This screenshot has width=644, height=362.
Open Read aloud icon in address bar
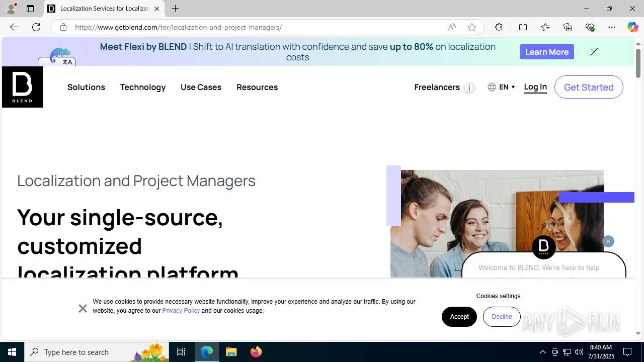click(x=452, y=27)
